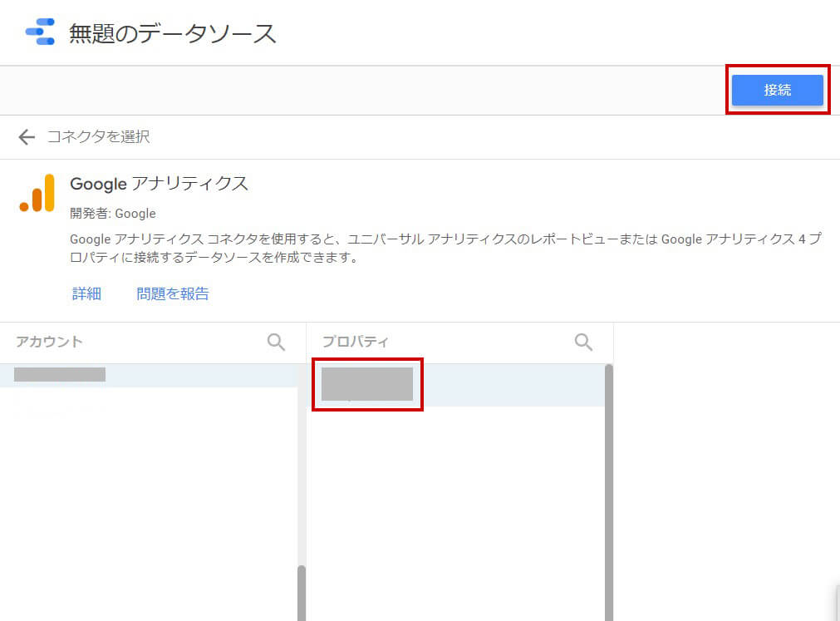Click the account list scrollbar thumb

coord(302,593)
